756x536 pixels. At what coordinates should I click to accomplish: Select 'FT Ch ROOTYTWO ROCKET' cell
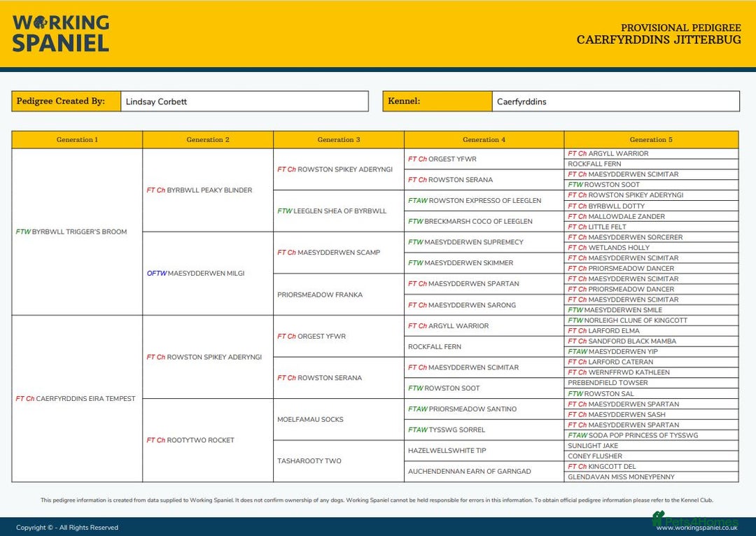208,440
